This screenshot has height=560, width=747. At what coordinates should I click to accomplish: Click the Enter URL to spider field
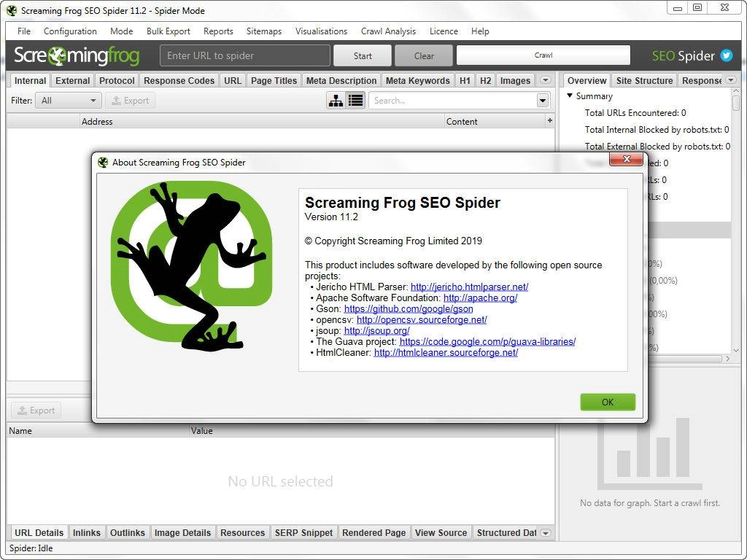(245, 55)
